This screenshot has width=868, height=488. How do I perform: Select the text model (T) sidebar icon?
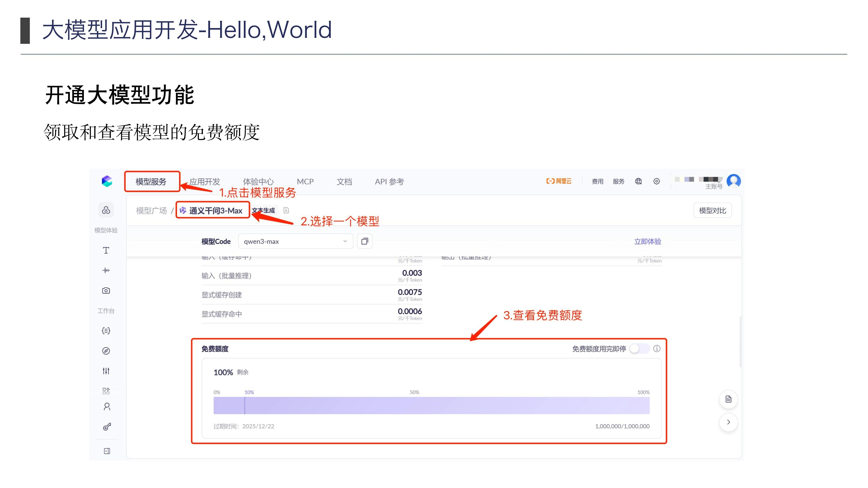[x=106, y=250]
